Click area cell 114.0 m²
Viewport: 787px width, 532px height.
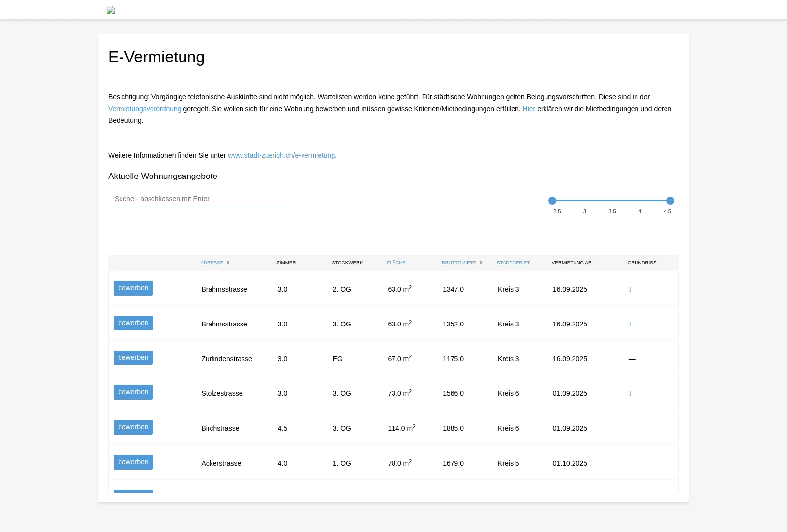[x=401, y=428]
